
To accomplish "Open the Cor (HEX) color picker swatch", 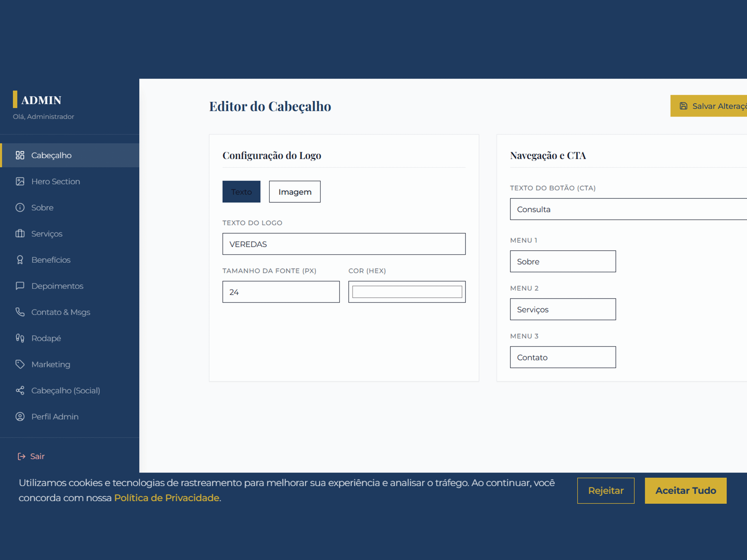I will tap(407, 292).
